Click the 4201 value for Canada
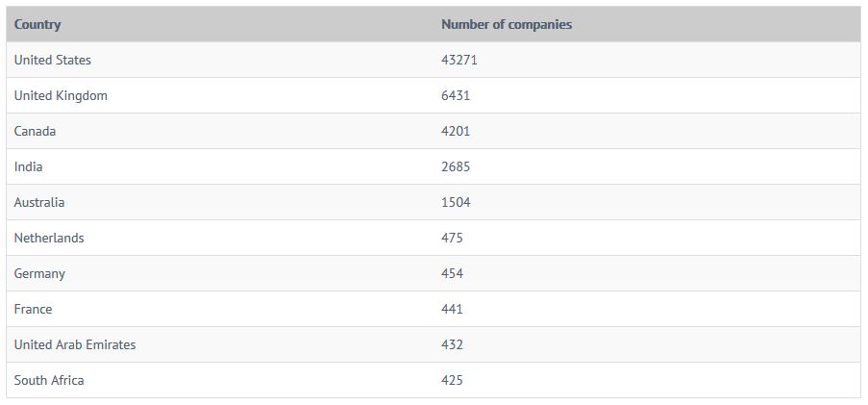The width and height of the screenshot is (868, 405). pos(456,131)
